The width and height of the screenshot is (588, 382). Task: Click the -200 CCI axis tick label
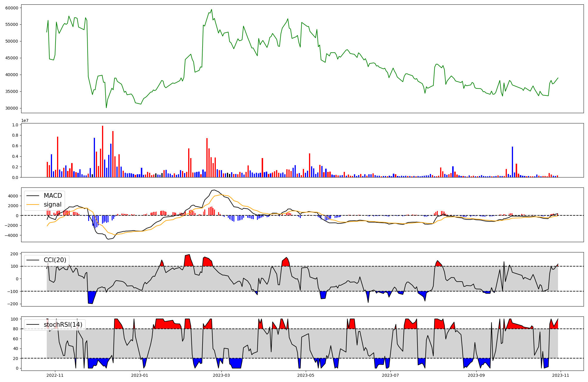coord(12,304)
